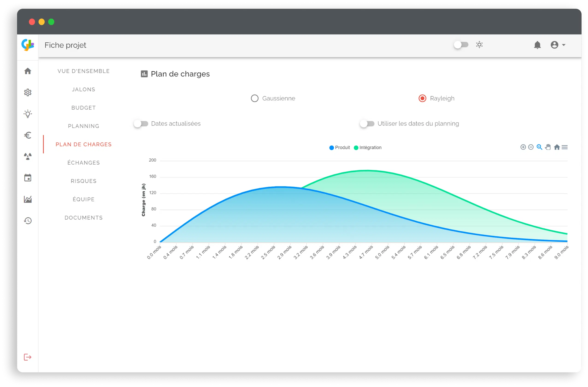The height and width of the screenshot is (387, 588).
Task: Click the bar chart icon beside Plan de charges
Action: (x=144, y=74)
